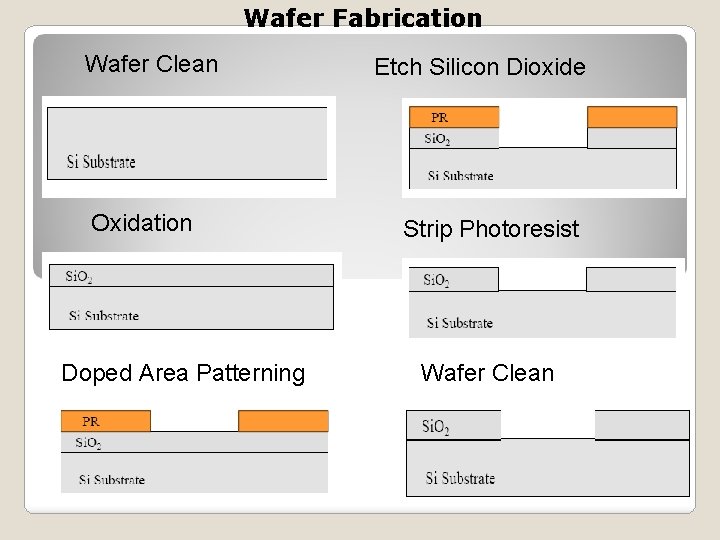Select the final Wafer Clean diagram image

(x=547, y=452)
